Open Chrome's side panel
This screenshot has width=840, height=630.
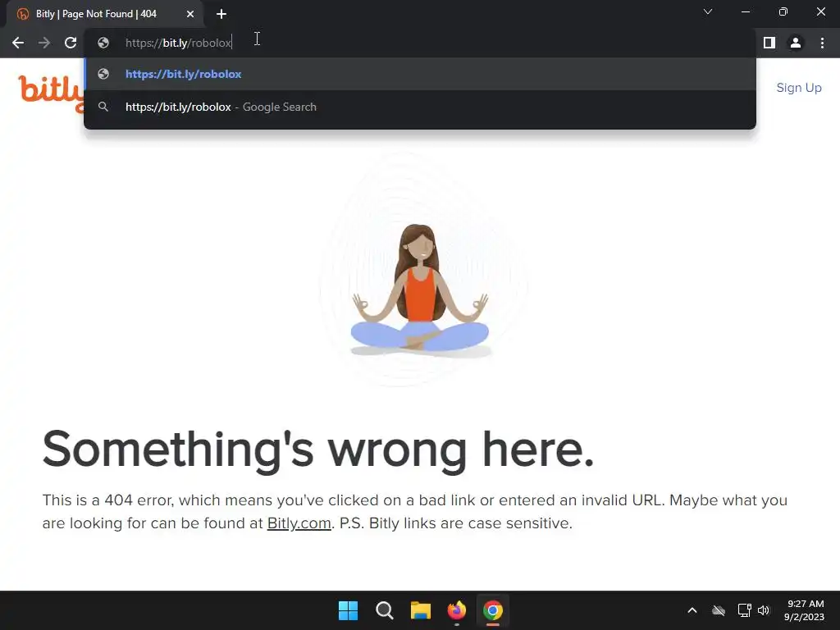coord(769,43)
